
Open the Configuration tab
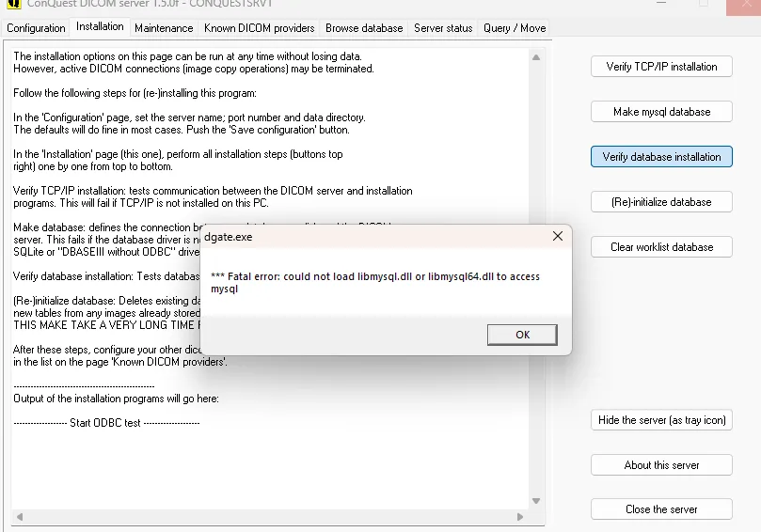tap(36, 28)
